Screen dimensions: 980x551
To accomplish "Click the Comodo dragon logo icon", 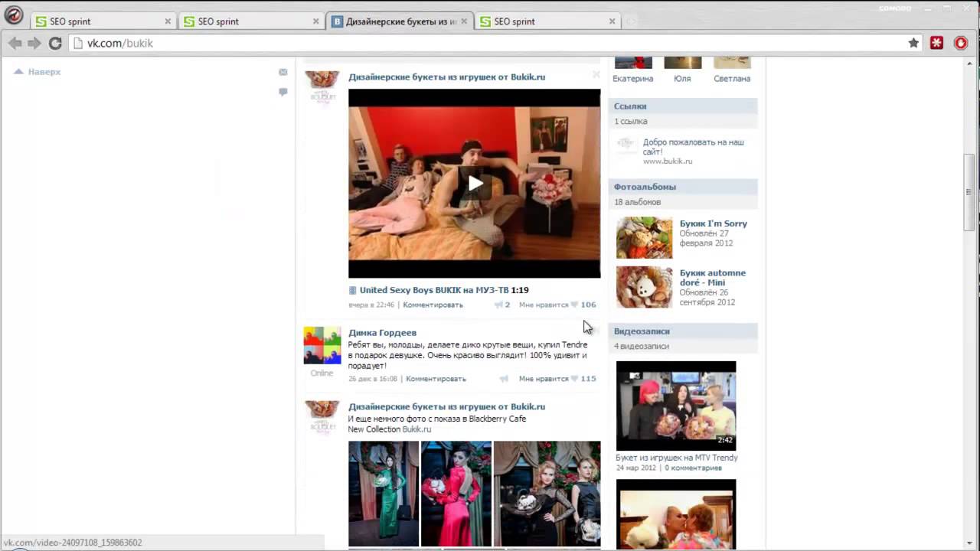I will point(14,15).
